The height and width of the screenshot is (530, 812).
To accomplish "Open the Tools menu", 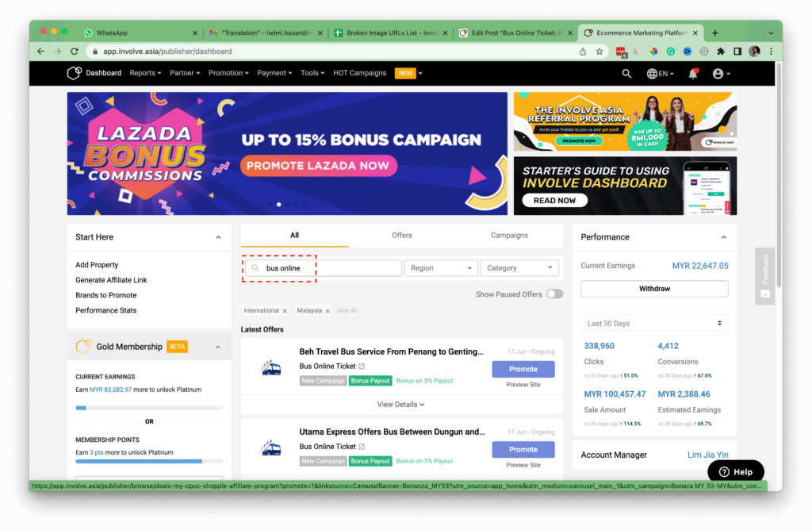I will point(312,73).
